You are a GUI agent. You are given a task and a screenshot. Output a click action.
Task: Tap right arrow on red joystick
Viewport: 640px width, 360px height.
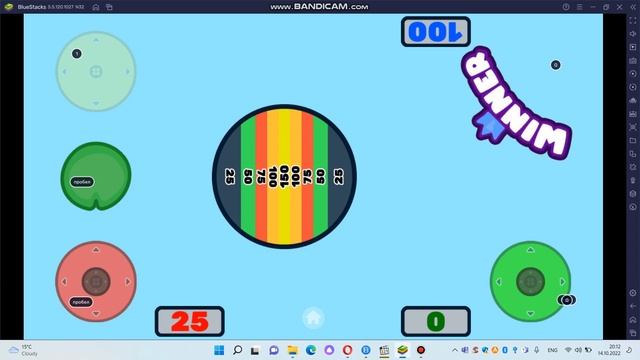pos(128,282)
